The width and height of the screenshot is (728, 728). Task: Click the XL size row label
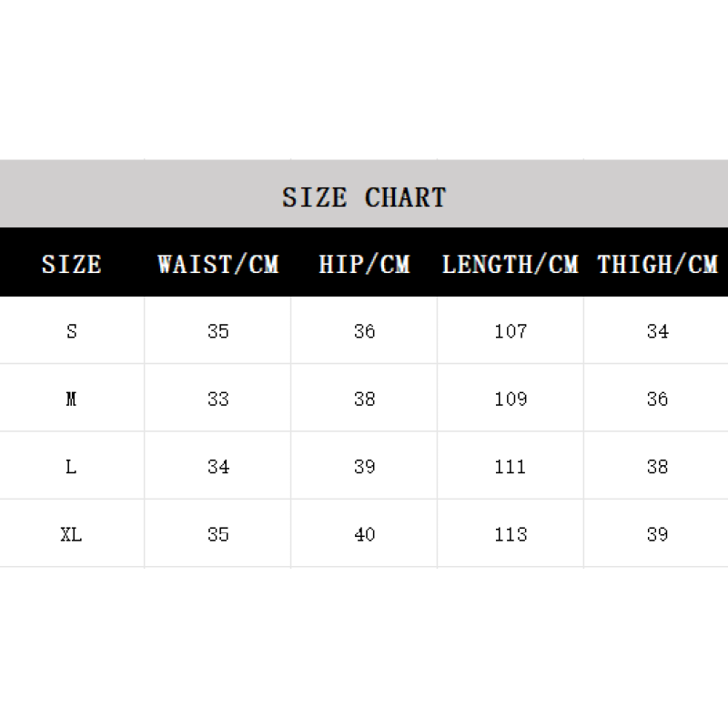pyautogui.click(x=71, y=534)
